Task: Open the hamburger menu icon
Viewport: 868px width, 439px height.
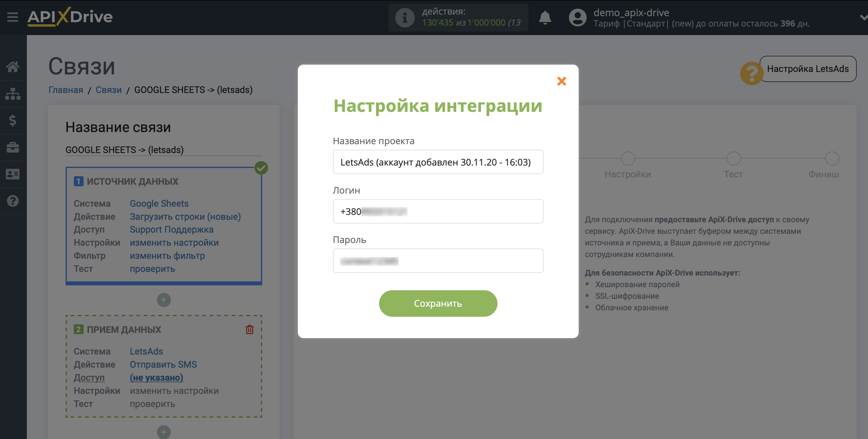Action: tap(13, 17)
